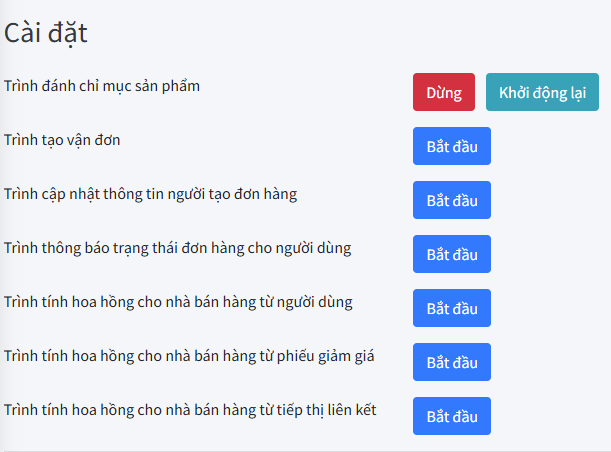This screenshot has height=452, width=611.
Task: Click the Trình cập nhật thông tin người tạo đơn hàng text
Action: [x=150, y=194]
